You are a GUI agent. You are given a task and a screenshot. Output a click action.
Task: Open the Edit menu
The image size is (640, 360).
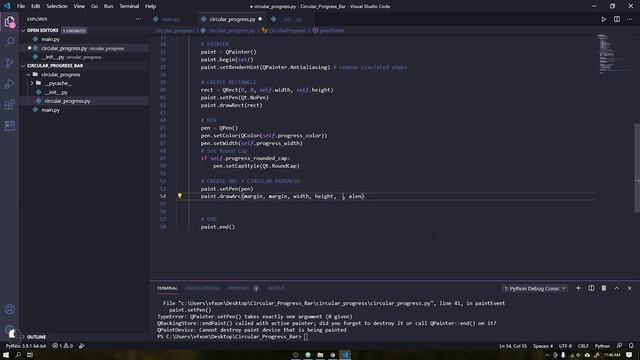tap(36, 6)
